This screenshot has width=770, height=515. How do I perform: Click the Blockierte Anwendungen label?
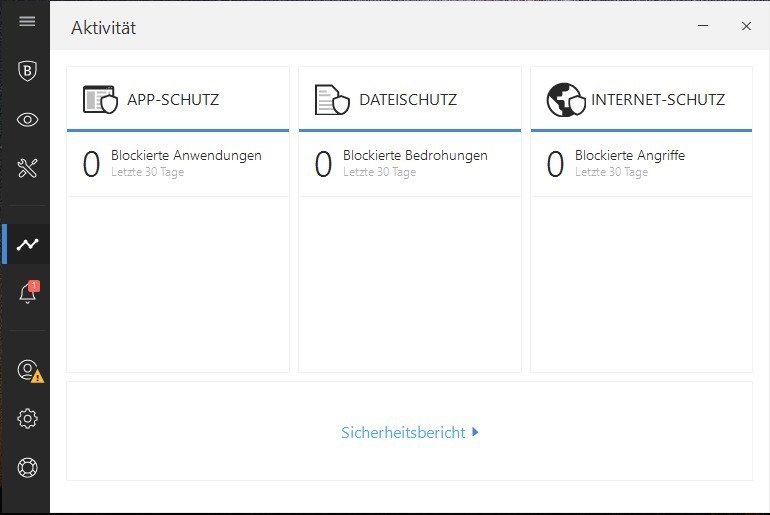click(x=186, y=156)
